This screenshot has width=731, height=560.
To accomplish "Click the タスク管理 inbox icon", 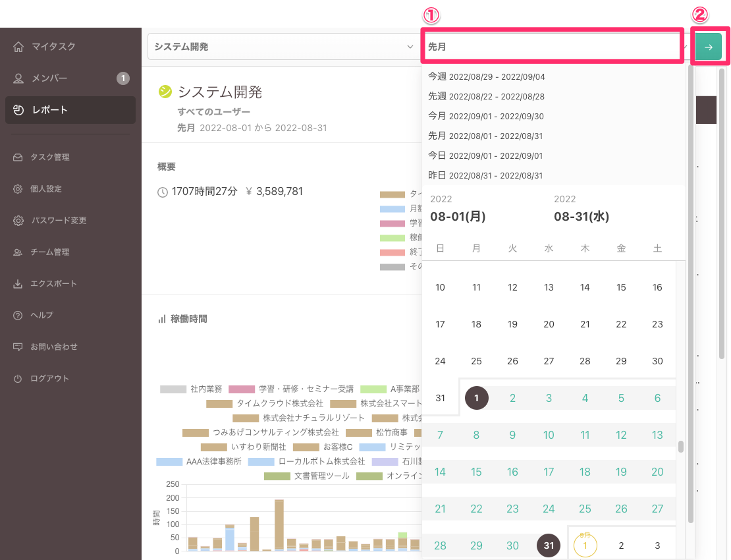I will tap(18, 157).
